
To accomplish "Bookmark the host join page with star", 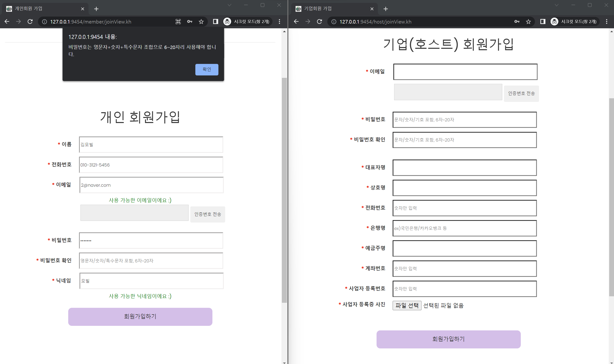I will (x=528, y=22).
